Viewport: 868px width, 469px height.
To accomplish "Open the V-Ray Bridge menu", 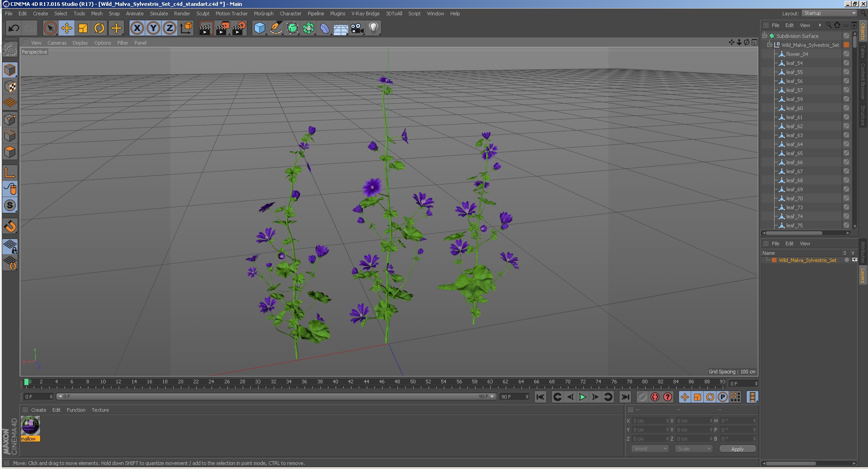I will (365, 14).
